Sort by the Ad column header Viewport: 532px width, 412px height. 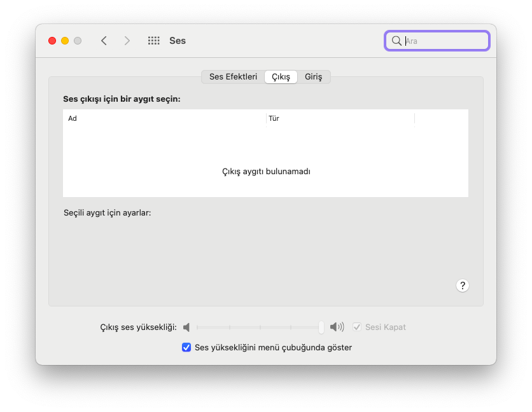coord(164,118)
